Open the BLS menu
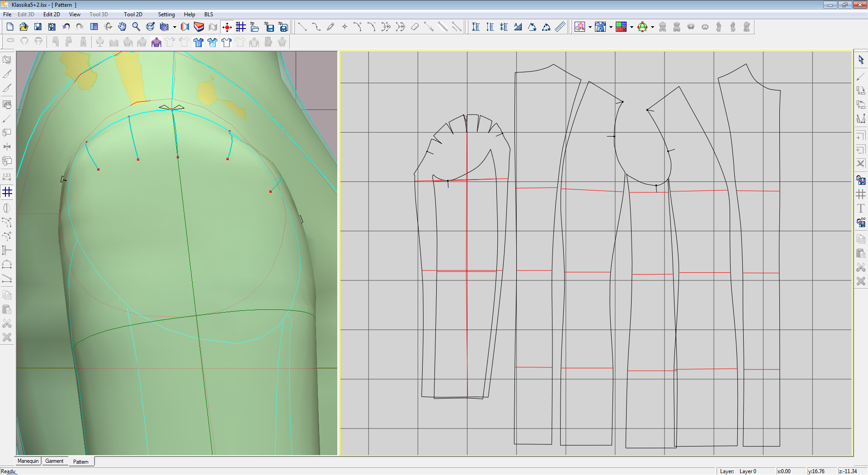The height and width of the screenshot is (475, 868). [208, 14]
